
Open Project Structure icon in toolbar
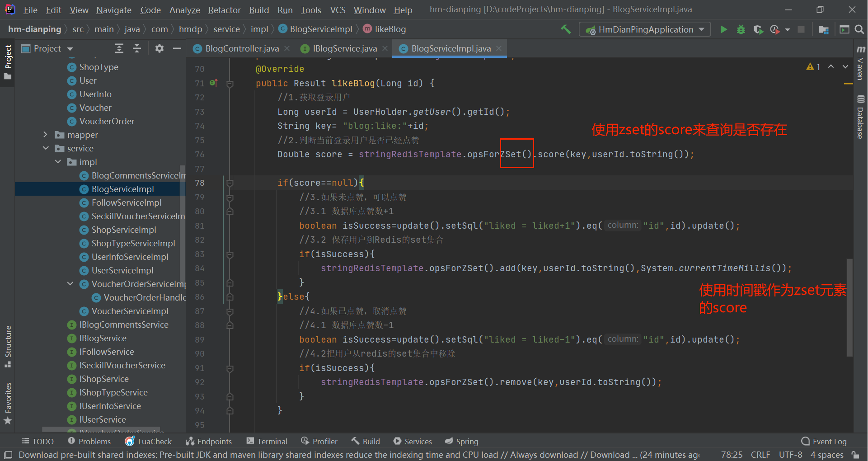pyautogui.click(x=824, y=29)
